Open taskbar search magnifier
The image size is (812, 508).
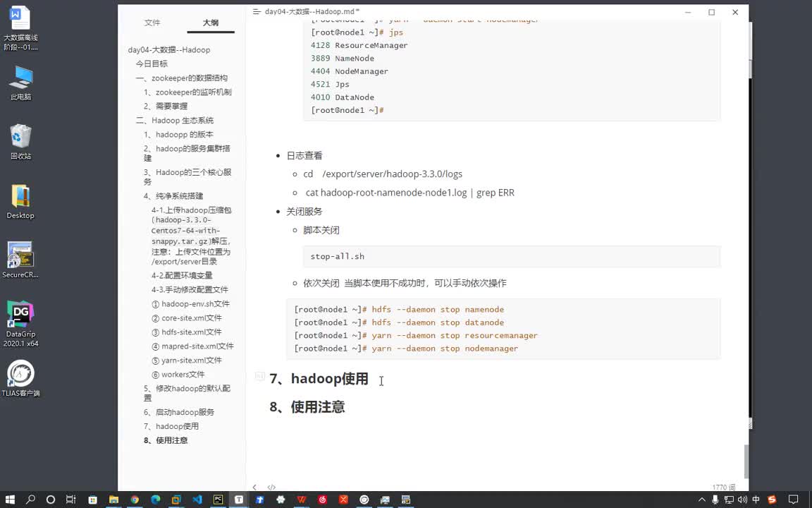[30, 500]
